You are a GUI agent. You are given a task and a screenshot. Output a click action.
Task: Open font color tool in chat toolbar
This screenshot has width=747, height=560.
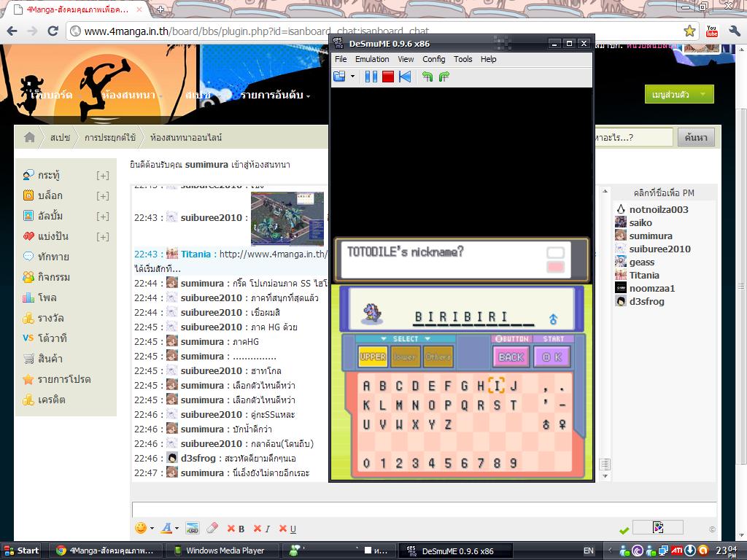point(166,528)
